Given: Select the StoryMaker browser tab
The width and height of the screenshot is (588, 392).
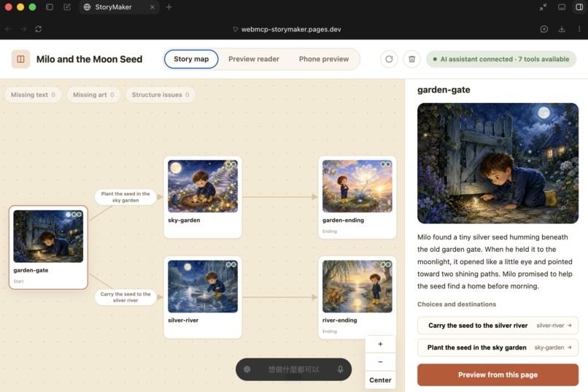Looking at the screenshot, I should [x=119, y=7].
